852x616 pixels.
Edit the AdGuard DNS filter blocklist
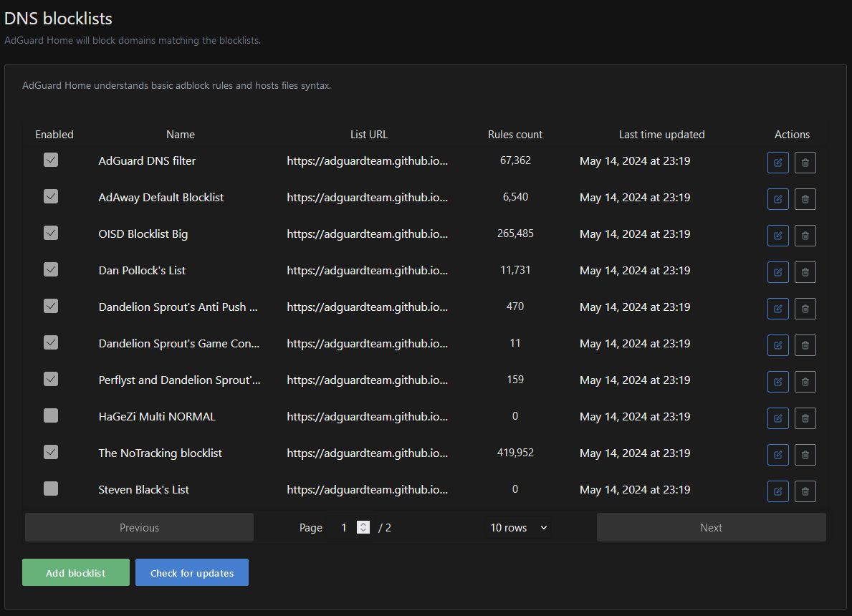(777, 163)
